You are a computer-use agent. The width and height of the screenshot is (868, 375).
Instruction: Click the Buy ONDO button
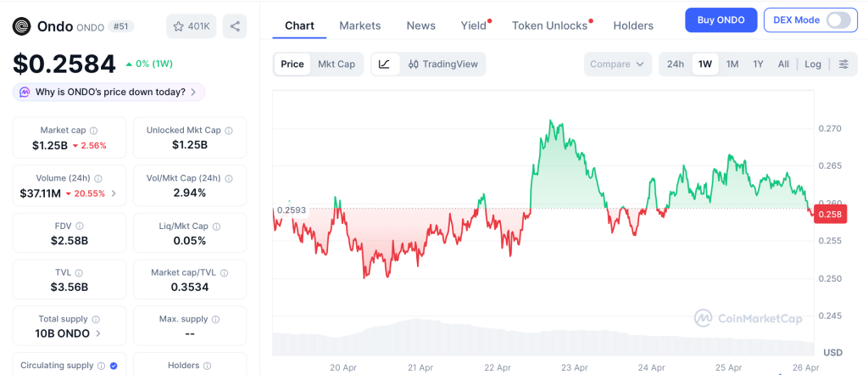pos(721,20)
